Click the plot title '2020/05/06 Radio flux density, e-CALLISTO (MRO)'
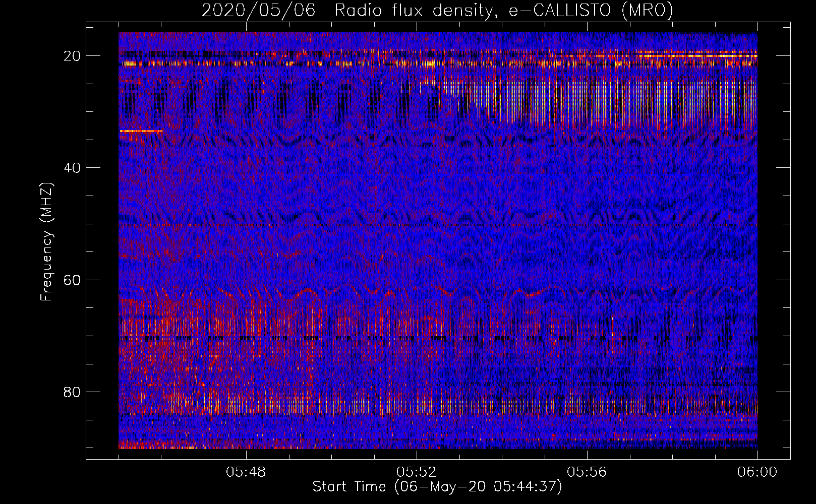This screenshot has height=504, width=816. click(x=437, y=10)
